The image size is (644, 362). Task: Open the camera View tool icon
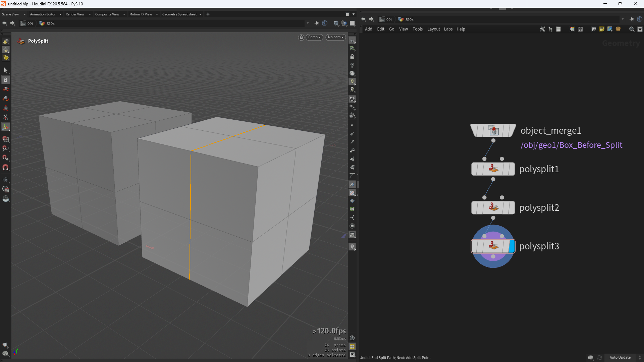pyautogui.click(x=5, y=180)
